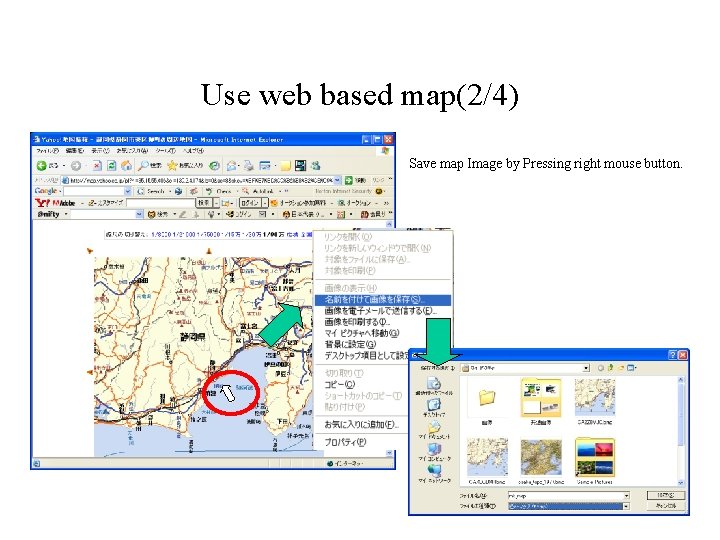Select My Computer in the save dialog sidebar
Viewport: 720px width, 540px height.
[x=434, y=452]
